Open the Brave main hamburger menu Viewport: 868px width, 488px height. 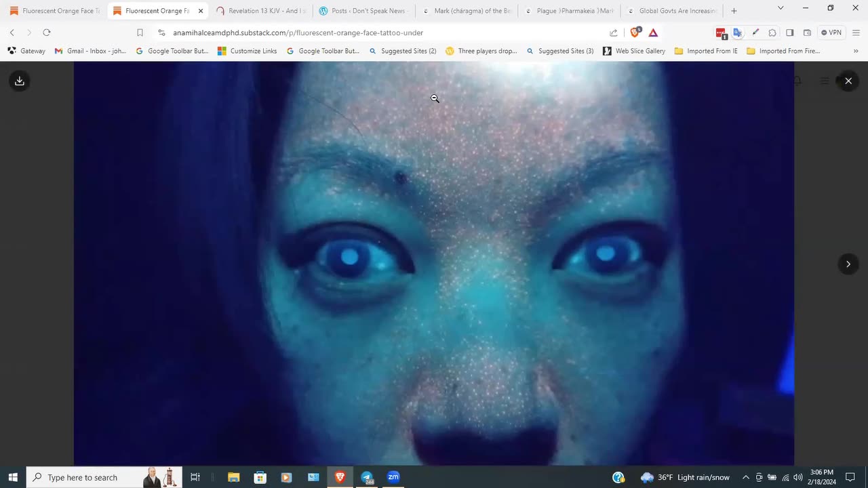click(855, 33)
